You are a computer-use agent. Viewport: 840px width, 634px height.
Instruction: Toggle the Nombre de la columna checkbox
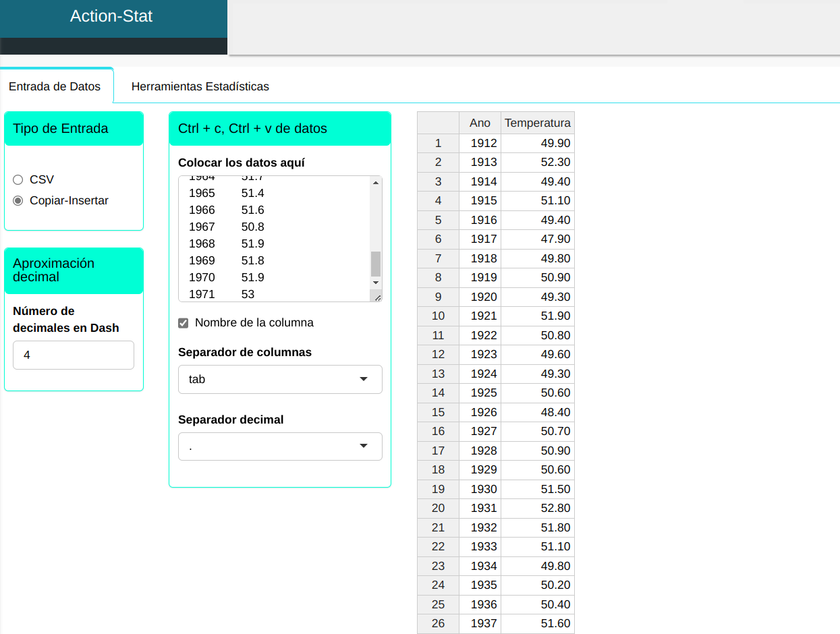point(183,323)
